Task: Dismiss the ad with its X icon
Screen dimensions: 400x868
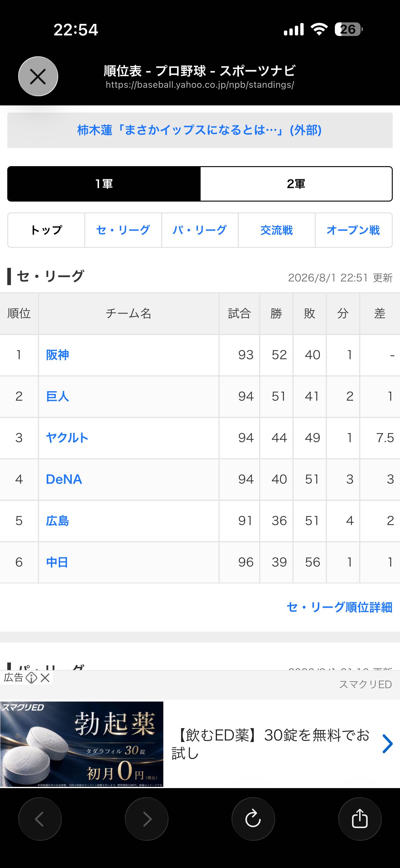Action: (x=45, y=678)
